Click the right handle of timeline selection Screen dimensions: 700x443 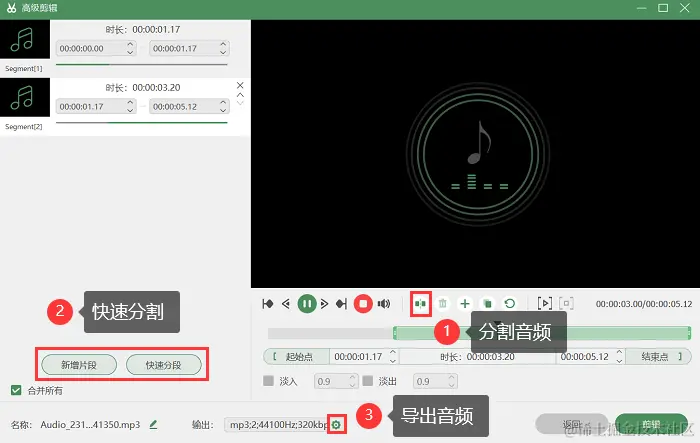pos(689,333)
